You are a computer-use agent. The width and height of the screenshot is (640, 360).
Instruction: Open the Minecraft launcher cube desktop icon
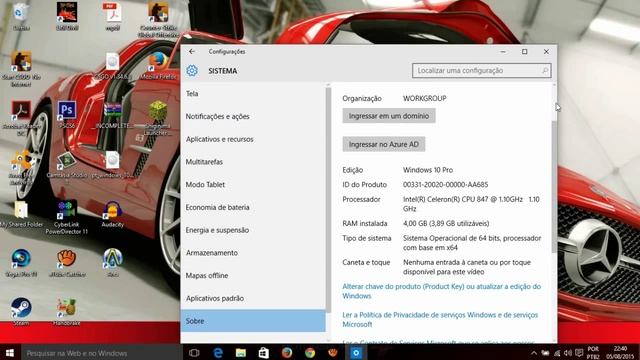pyautogui.click(x=158, y=118)
